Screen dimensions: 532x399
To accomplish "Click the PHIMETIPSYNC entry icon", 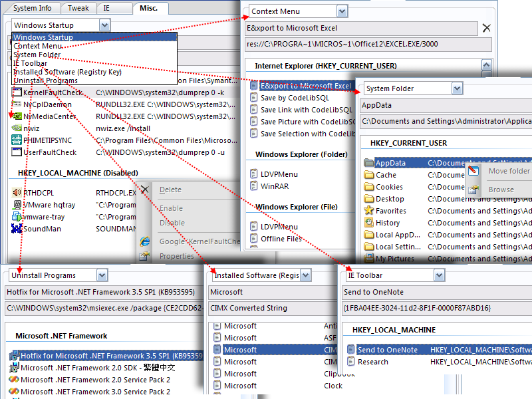I will click(16, 140).
